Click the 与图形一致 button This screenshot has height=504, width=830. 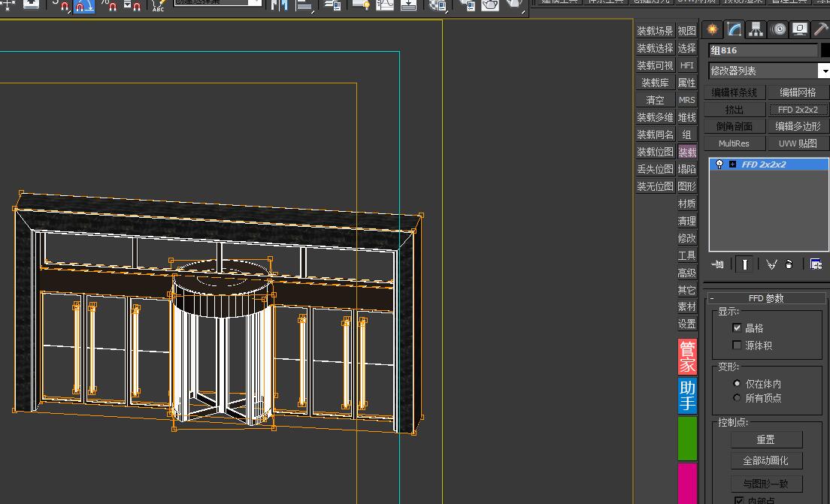(766, 484)
